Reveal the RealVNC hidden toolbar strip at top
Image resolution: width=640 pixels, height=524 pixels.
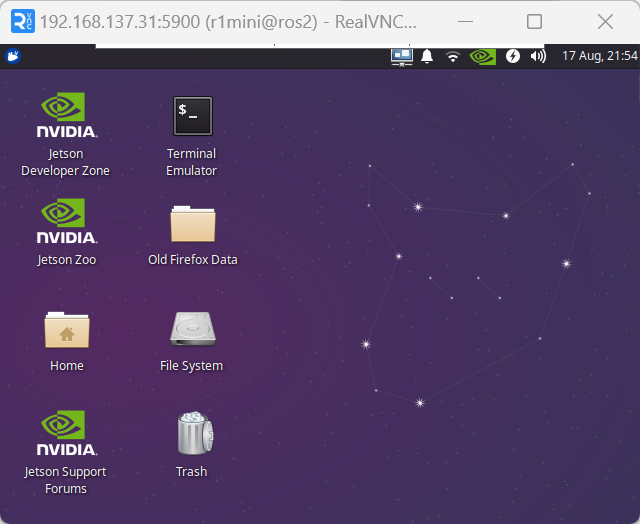320,46
